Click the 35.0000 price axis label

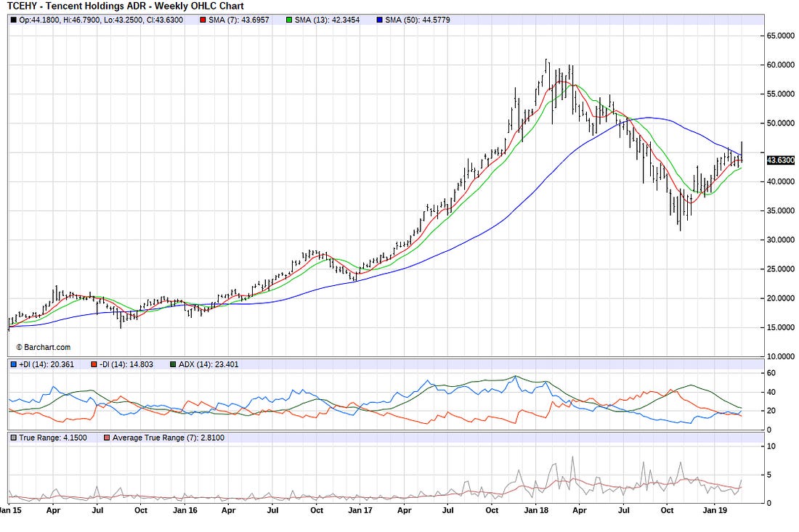pyautogui.click(x=781, y=210)
